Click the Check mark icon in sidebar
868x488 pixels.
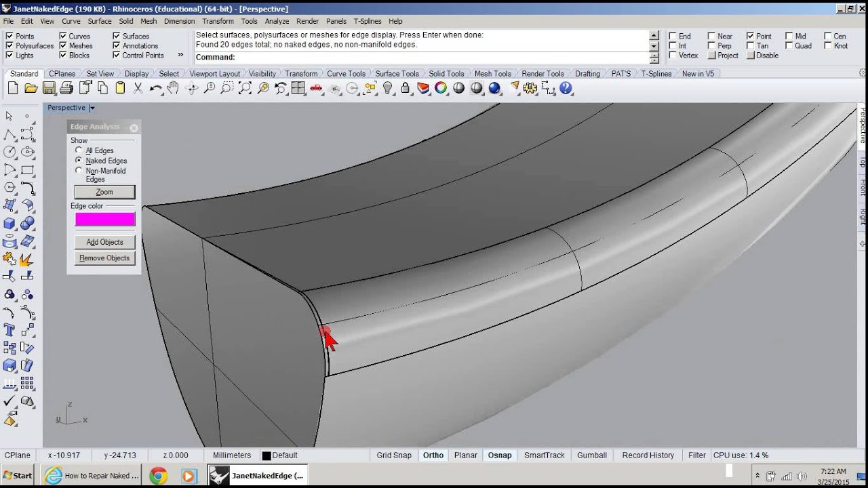(x=9, y=401)
